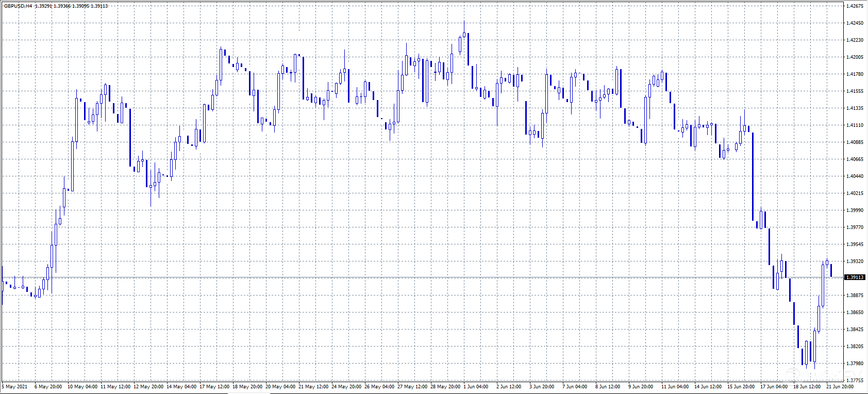Click the 17 May 12:00 time label
Viewport: 868px width, 394px height.
pos(214,387)
